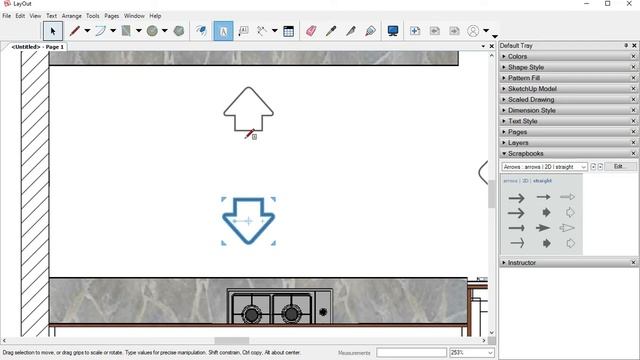The image size is (640, 360).
Task: Open the Tools menu
Action: (x=93, y=16)
